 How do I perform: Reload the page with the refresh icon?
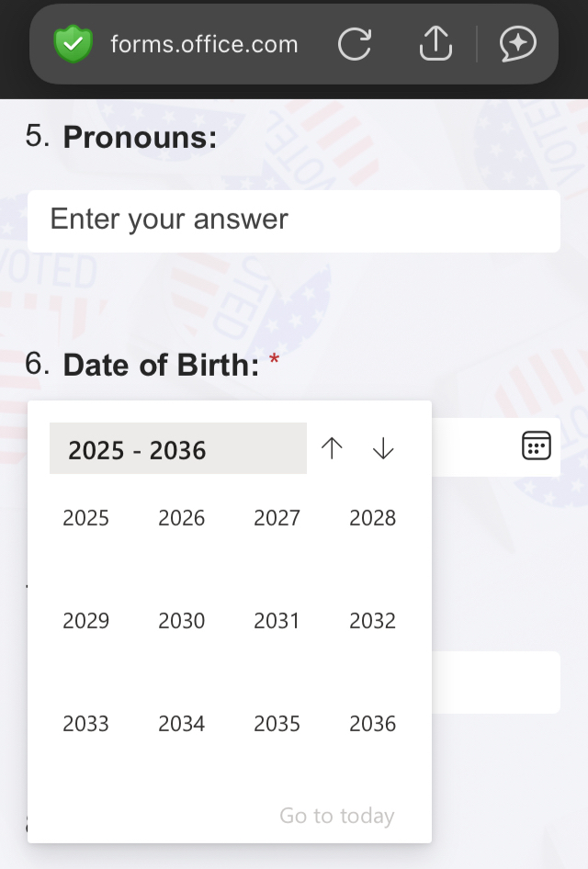tap(355, 44)
